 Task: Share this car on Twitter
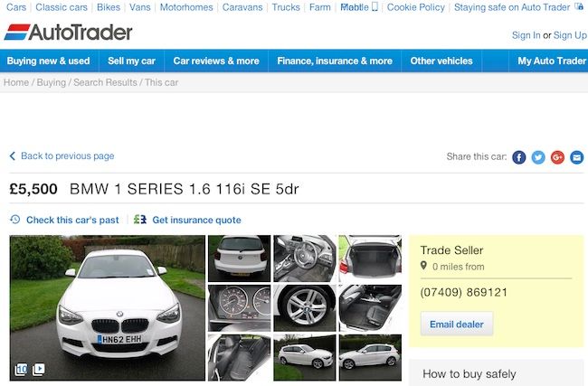pos(538,157)
